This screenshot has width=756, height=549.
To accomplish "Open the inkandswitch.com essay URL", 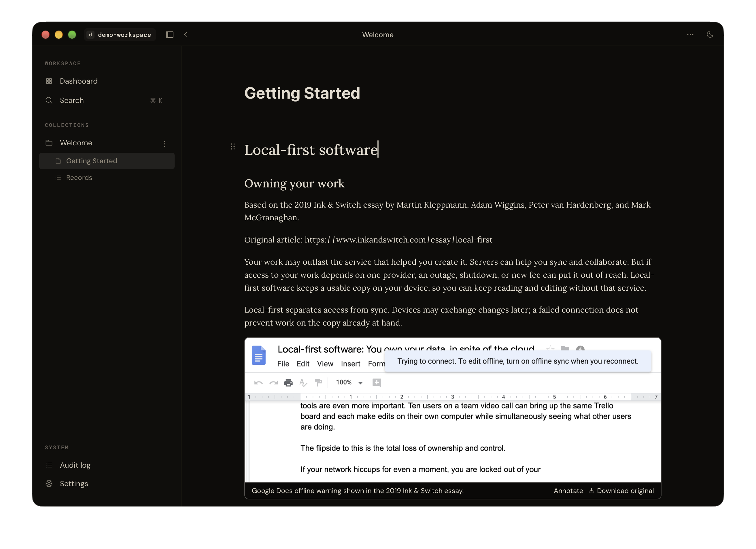I will (x=398, y=240).
